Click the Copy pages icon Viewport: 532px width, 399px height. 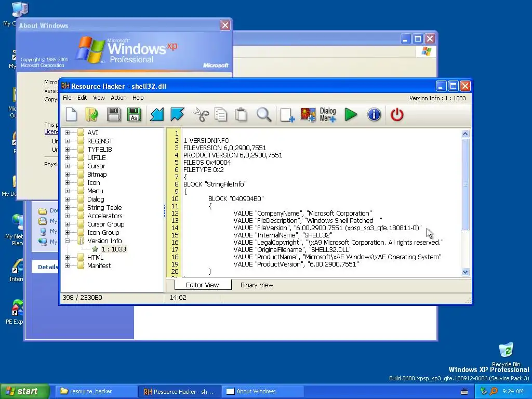point(221,114)
